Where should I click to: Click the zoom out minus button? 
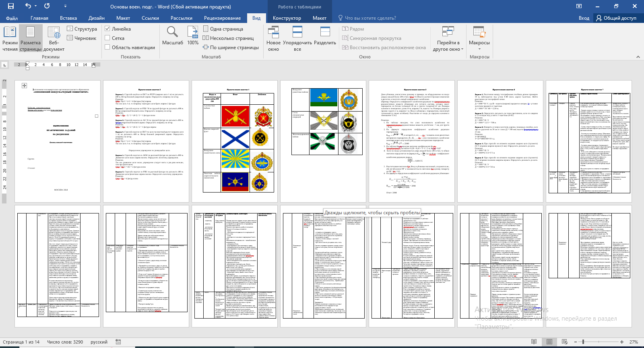(576, 342)
